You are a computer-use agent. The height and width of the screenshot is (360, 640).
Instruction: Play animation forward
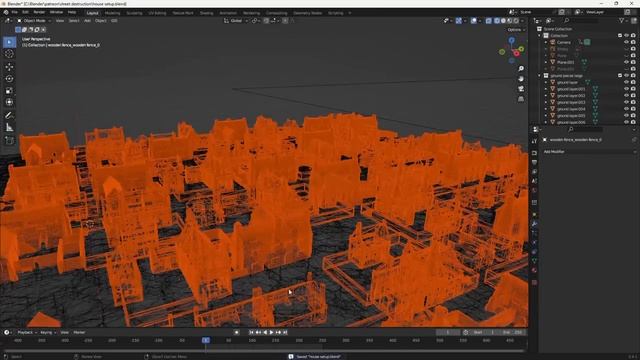(x=272, y=332)
